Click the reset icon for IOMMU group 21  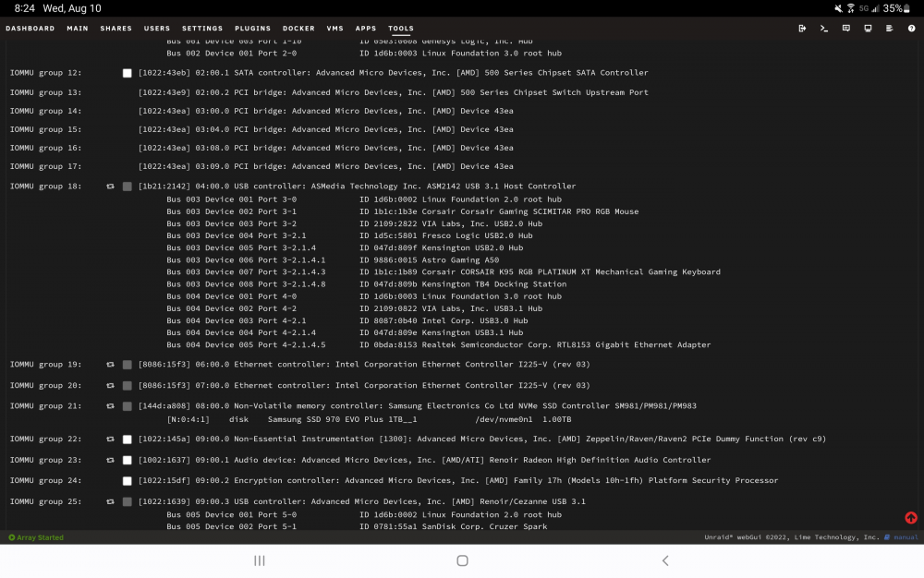click(x=110, y=406)
